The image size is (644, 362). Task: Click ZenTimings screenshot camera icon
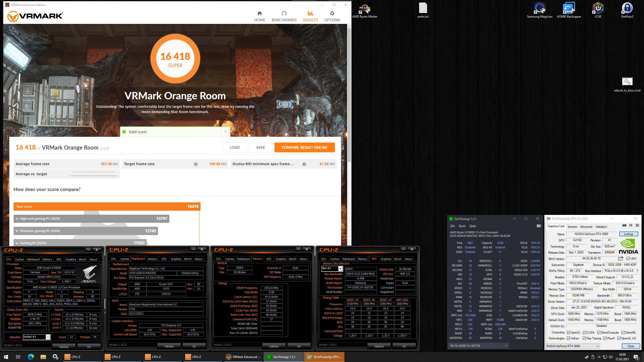point(539,226)
